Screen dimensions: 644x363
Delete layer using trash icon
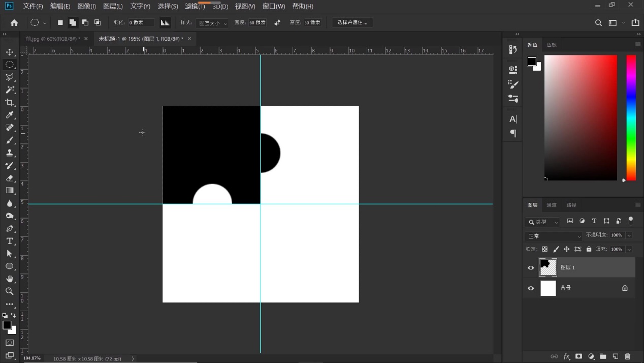click(627, 356)
